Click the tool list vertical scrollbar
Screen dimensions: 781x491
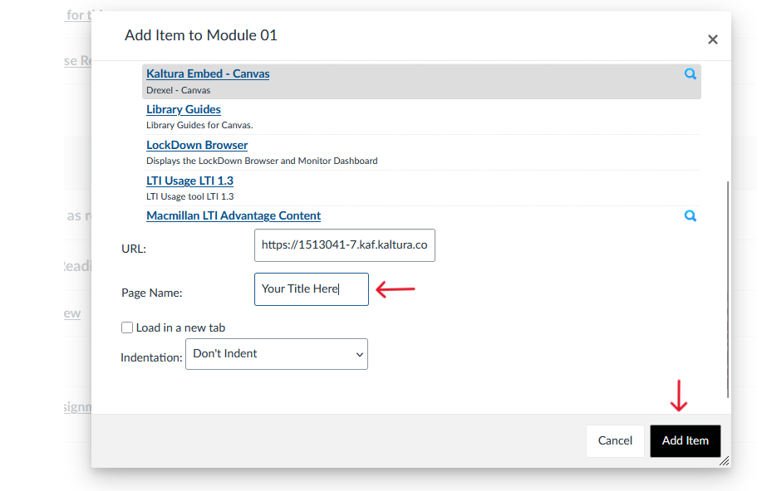[728, 289]
